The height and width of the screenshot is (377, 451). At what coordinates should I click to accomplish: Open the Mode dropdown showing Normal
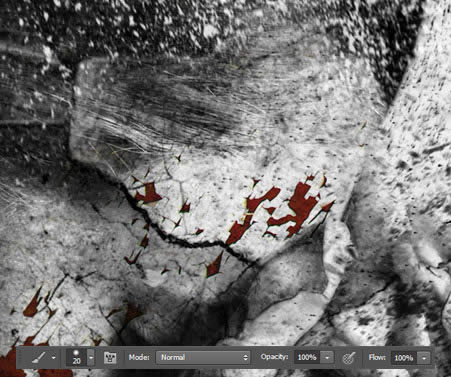[x=203, y=357]
